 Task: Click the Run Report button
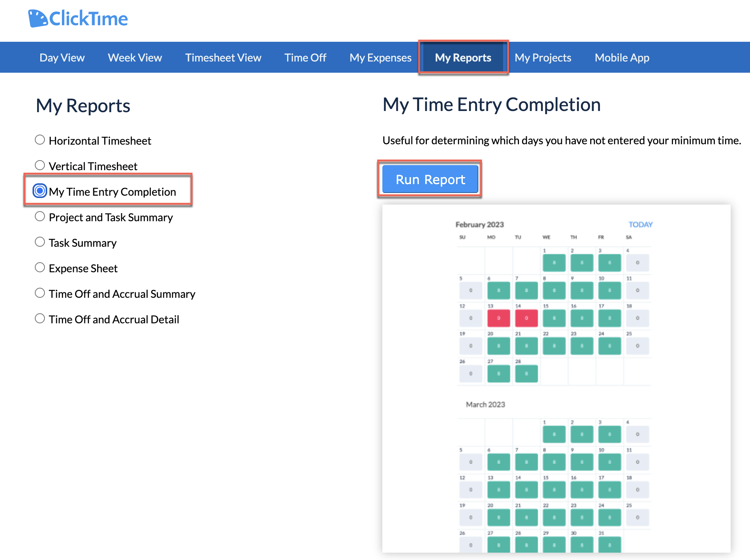(x=430, y=179)
